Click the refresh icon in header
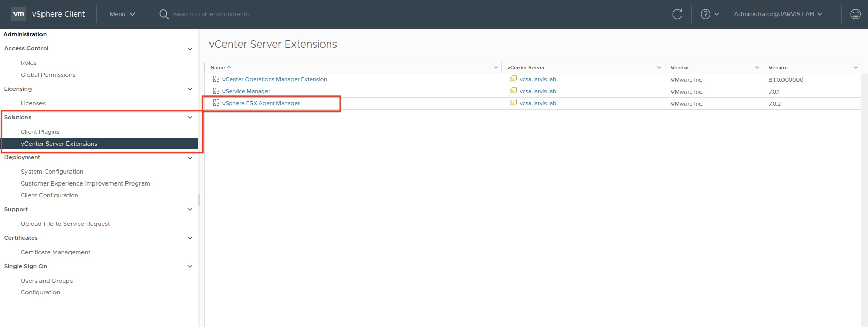This screenshot has width=868, height=327. (677, 14)
